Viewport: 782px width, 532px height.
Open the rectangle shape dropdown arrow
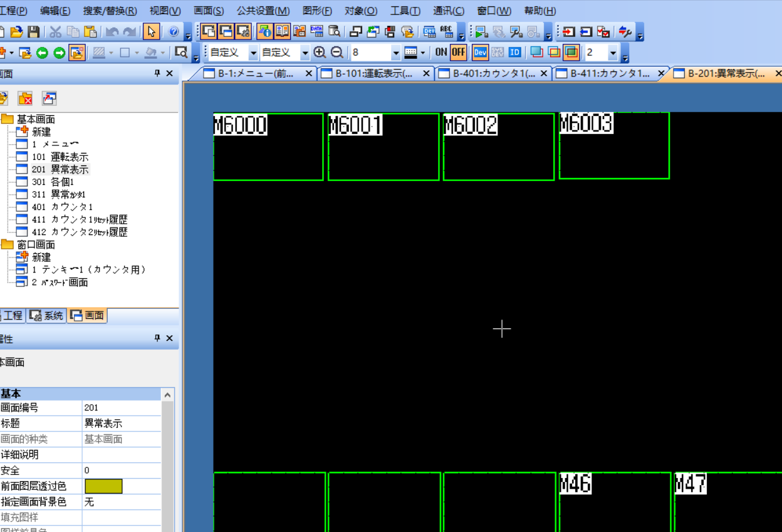(137, 53)
